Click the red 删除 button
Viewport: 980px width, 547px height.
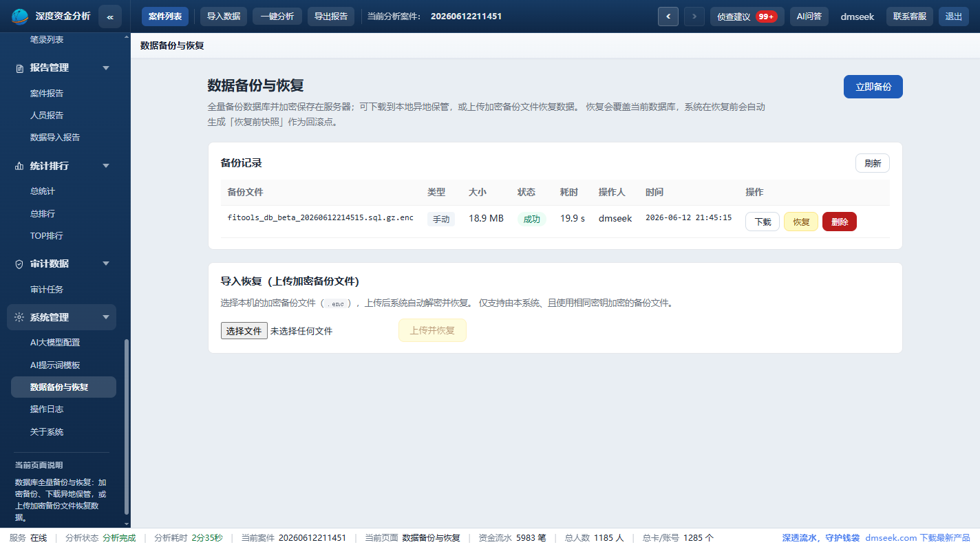click(840, 222)
